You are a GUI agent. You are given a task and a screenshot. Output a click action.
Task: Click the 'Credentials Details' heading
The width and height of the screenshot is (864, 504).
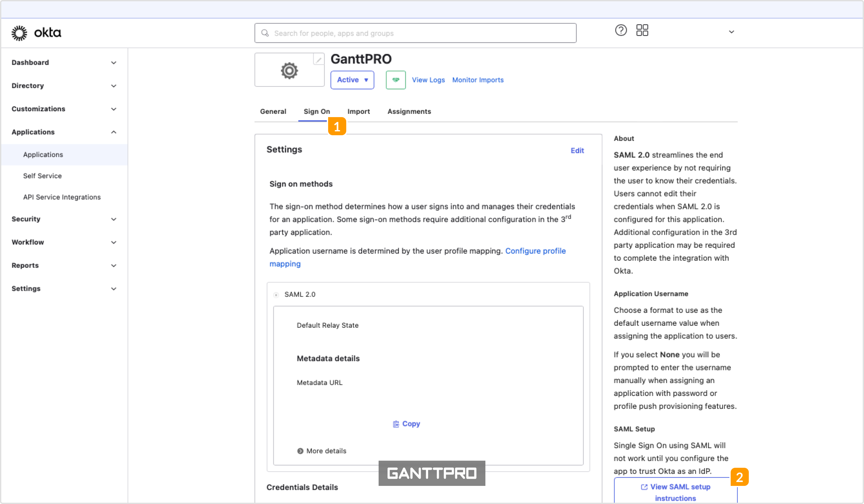[302, 487]
